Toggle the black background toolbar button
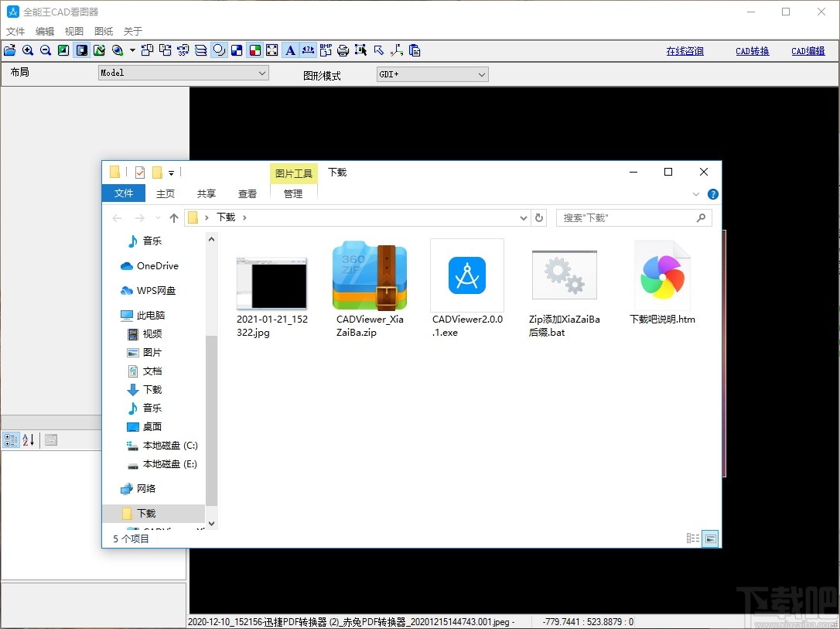The height and width of the screenshot is (629, 840). click(81, 50)
